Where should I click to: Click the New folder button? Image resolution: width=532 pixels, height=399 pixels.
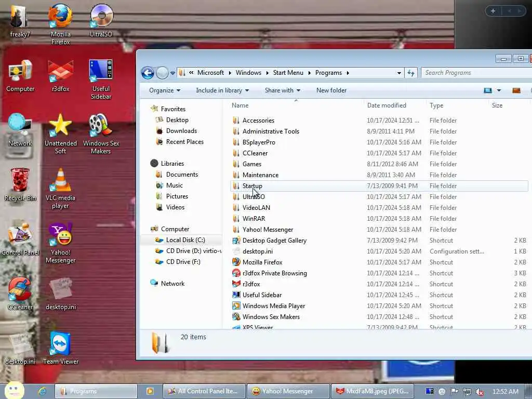[x=331, y=90]
